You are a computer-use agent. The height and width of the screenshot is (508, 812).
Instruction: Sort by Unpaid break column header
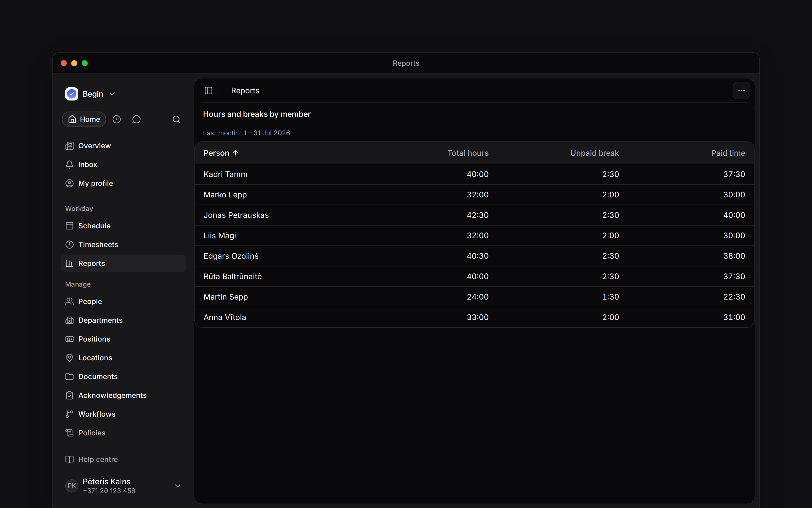[x=594, y=153]
